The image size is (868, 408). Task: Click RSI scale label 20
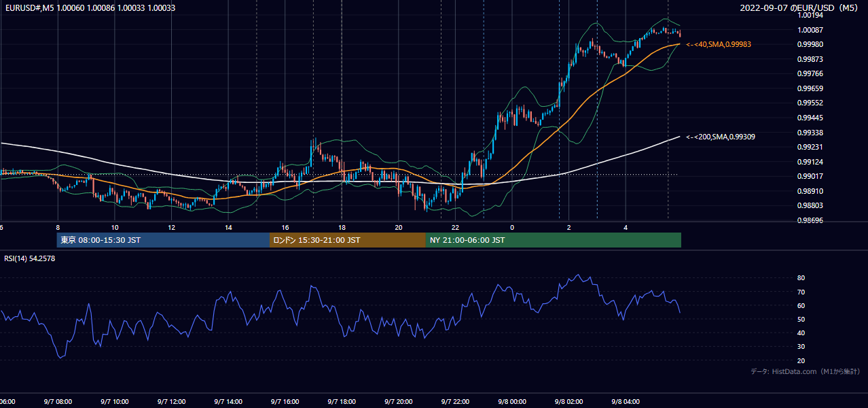coord(801,360)
